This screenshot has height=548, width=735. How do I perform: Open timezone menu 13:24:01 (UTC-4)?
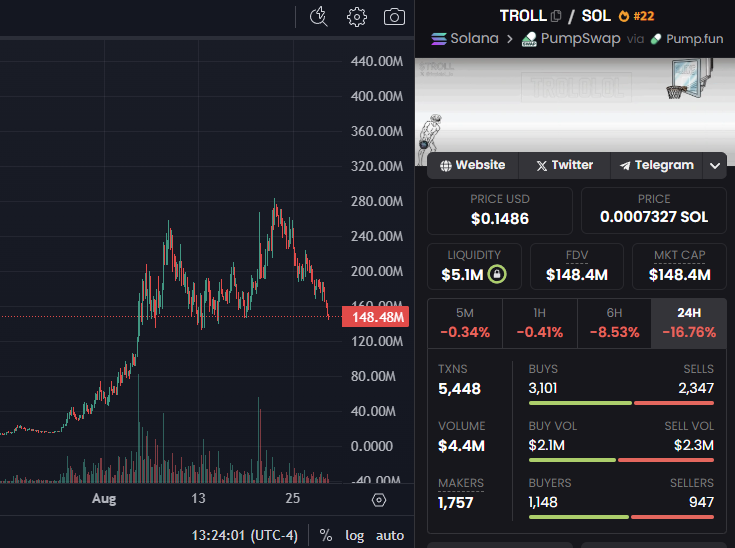pyautogui.click(x=245, y=535)
